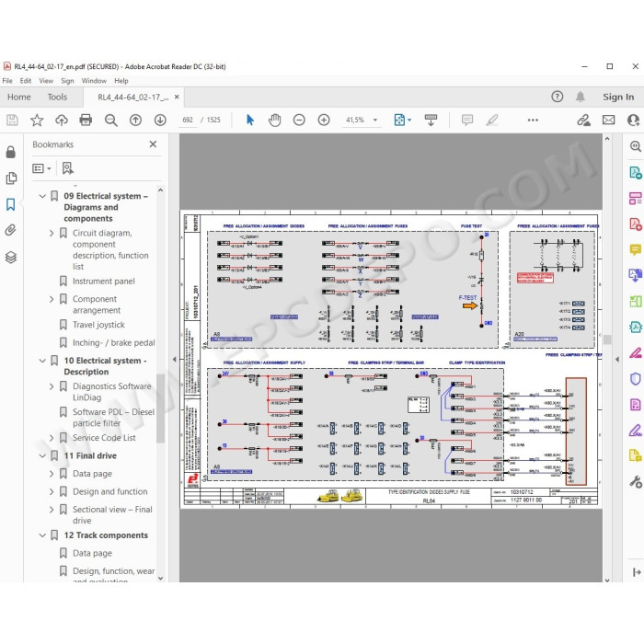The width and height of the screenshot is (644, 644).
Task: Open the Travel joystick bookmark
Action: pyautogui.click(x=98, y=325)
